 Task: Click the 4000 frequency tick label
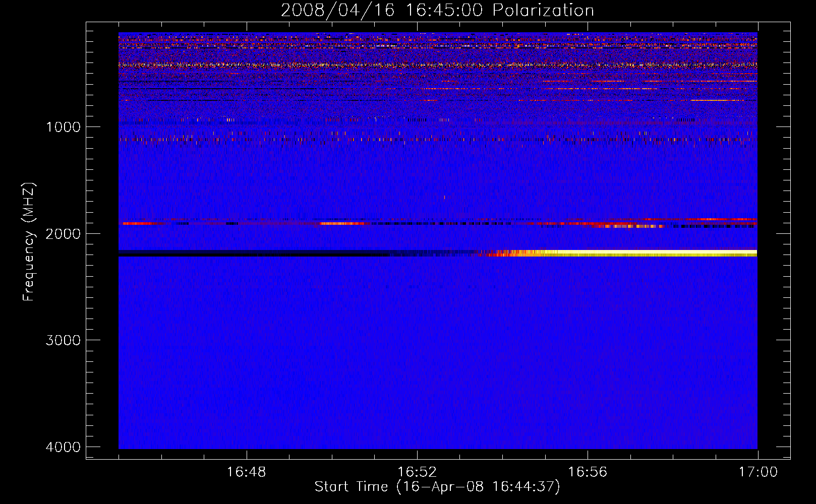pos(63,447)
